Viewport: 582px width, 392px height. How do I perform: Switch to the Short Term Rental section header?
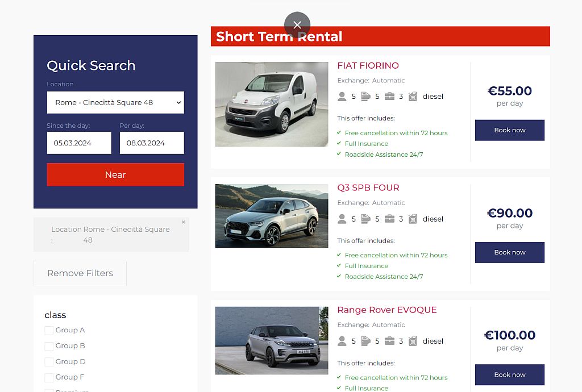click(278, 36)
